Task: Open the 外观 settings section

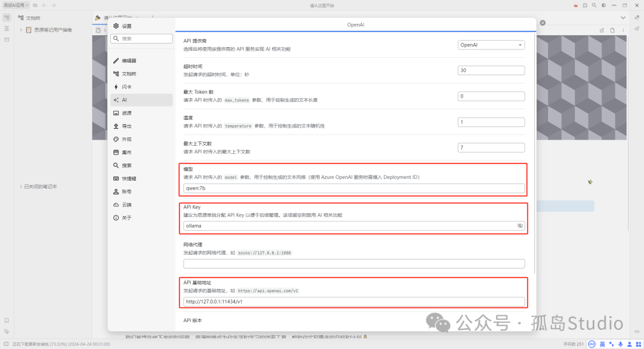Action: click(141, 140)
